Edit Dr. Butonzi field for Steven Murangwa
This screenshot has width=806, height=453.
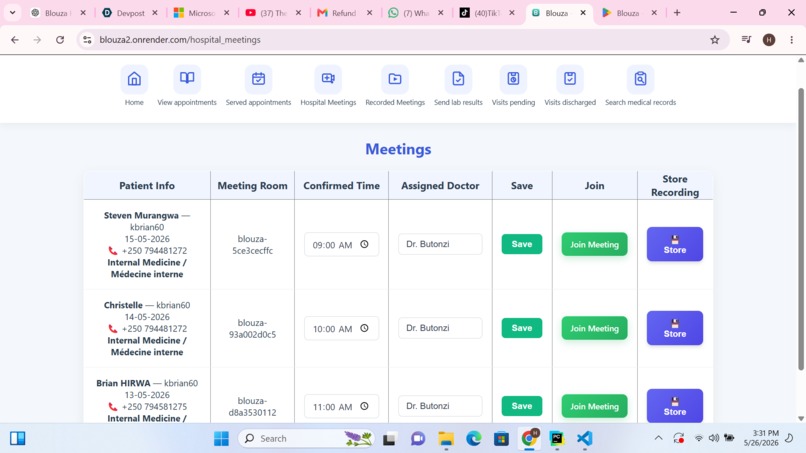pos(440,244)
